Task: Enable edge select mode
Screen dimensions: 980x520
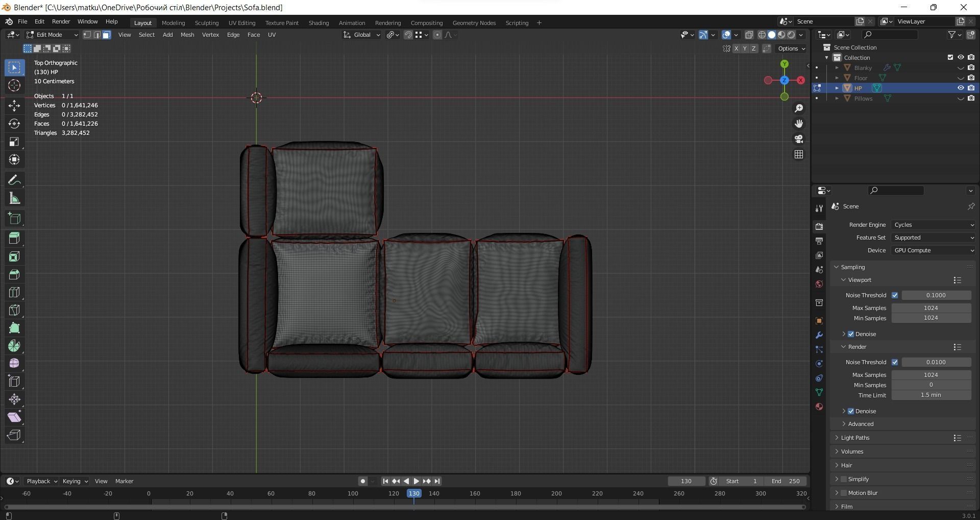Action: tap(97, 35)
